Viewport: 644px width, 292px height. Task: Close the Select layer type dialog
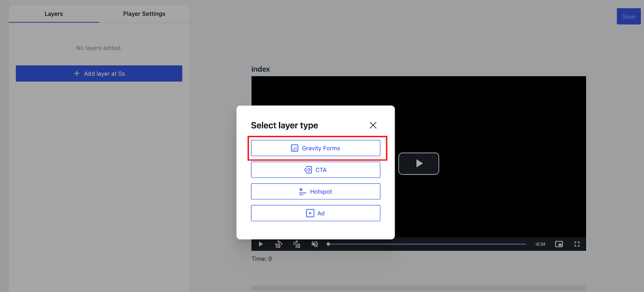373,125
